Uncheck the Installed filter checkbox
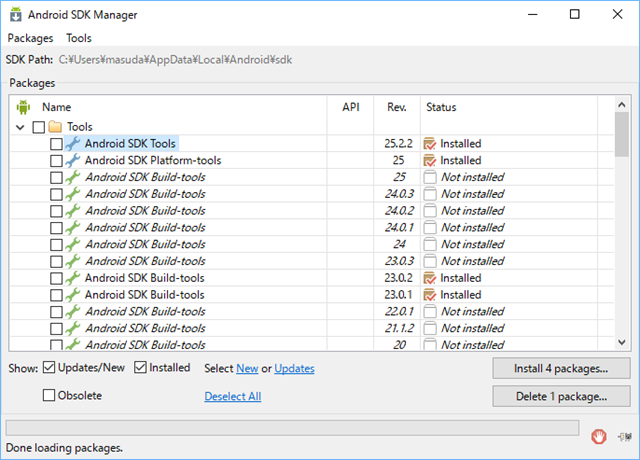Screen dimensions: 640x460 click(x=141, y=368)
